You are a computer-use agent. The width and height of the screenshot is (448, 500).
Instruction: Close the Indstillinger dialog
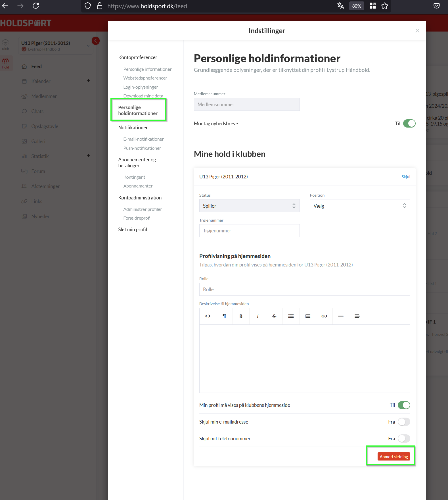pyautogui.click(x=417, y=31)
